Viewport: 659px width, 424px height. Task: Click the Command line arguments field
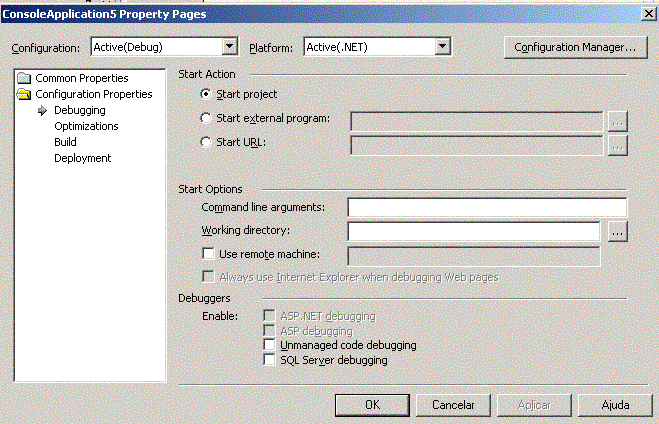tap(487, 207)
